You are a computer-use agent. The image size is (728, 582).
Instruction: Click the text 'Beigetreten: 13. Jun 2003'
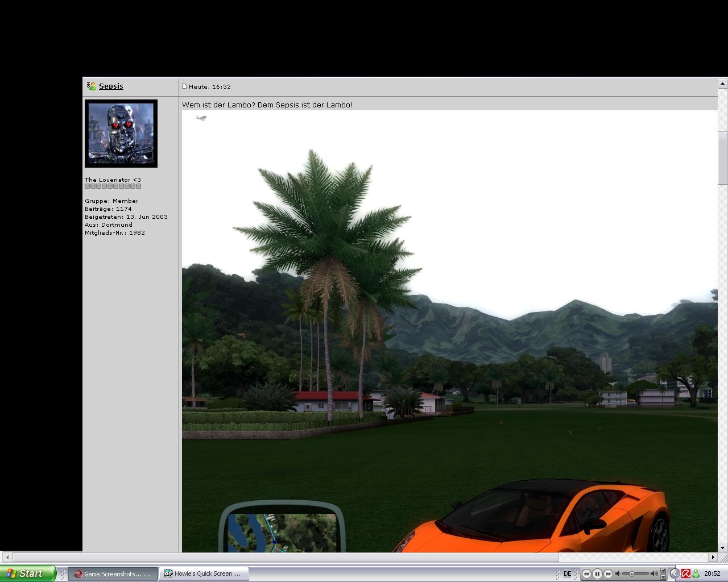126,217
